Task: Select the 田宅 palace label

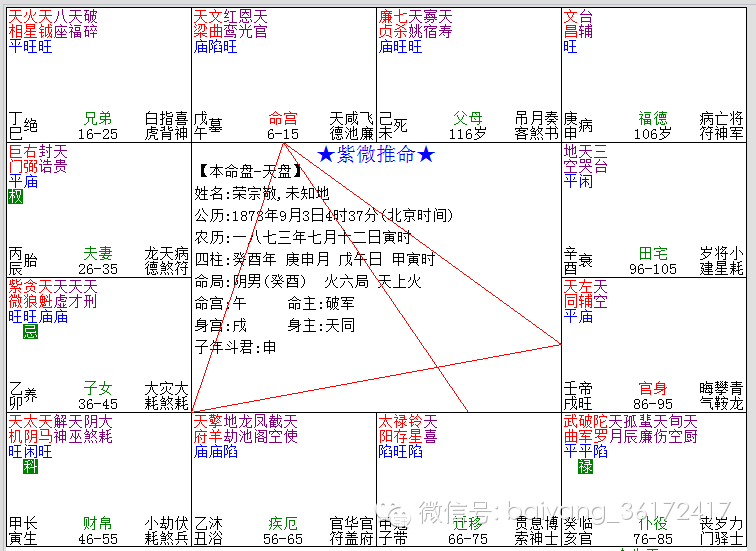Action: 653,253
